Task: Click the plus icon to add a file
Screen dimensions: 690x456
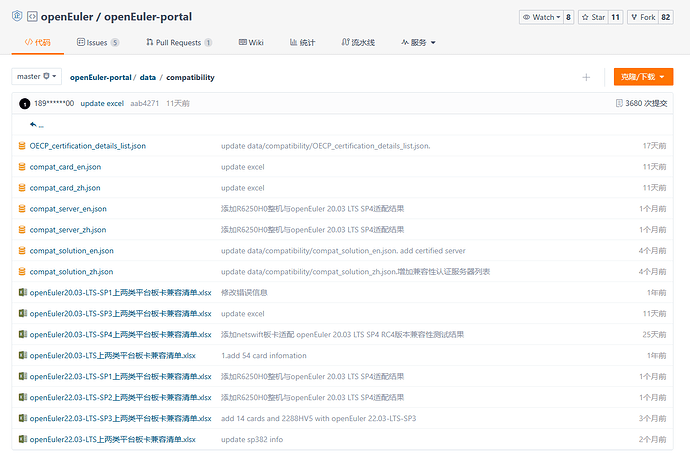Action: [586, 77]
